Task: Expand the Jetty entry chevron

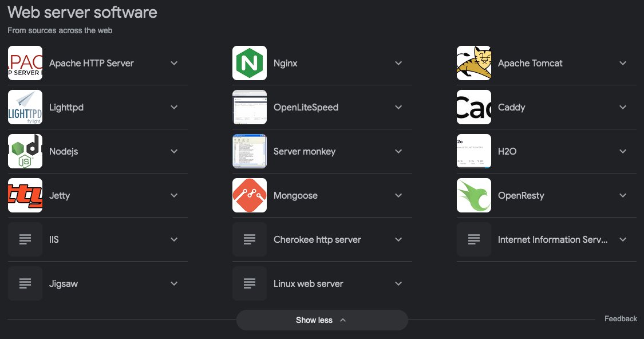Action: click(x=174, y=196)
